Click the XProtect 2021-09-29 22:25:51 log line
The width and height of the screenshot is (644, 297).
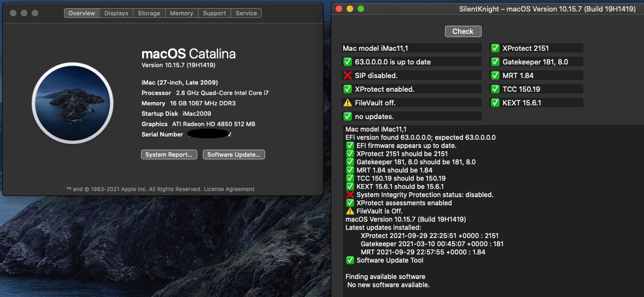[x=429, y=236]
